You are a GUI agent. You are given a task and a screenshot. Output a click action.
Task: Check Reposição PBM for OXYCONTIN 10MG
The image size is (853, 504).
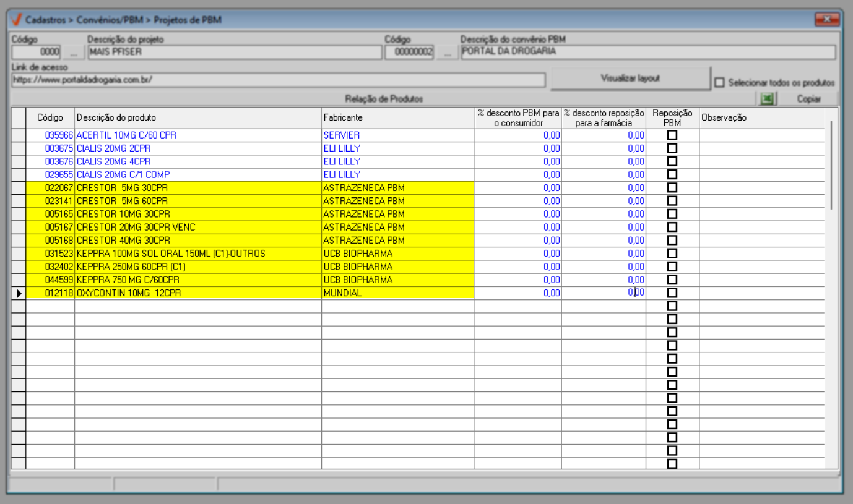click(x=672, y=293)
